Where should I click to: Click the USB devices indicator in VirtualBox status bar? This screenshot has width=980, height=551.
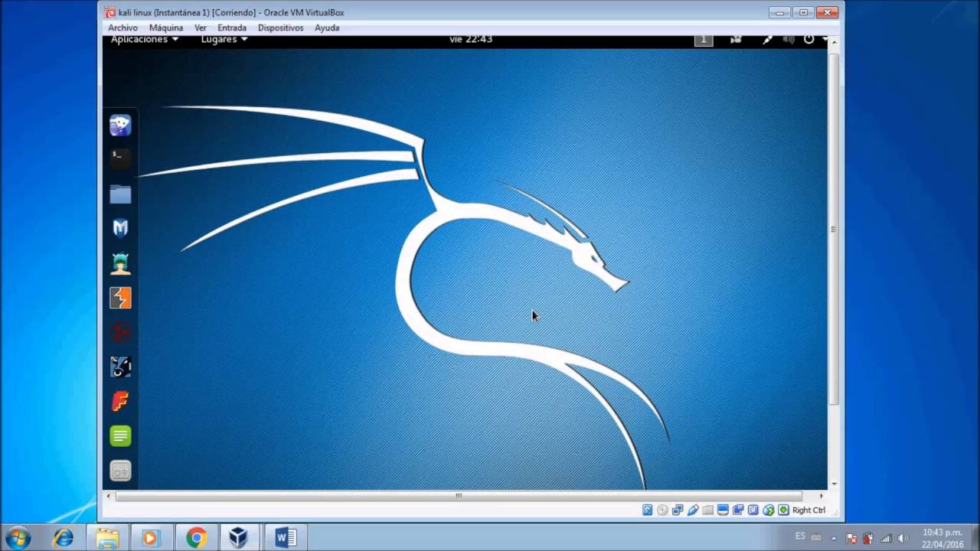click(x=693, y=510)
